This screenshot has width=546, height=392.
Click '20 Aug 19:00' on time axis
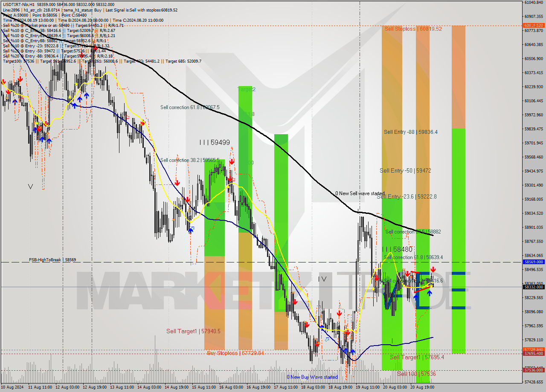(x=422, y=388)
